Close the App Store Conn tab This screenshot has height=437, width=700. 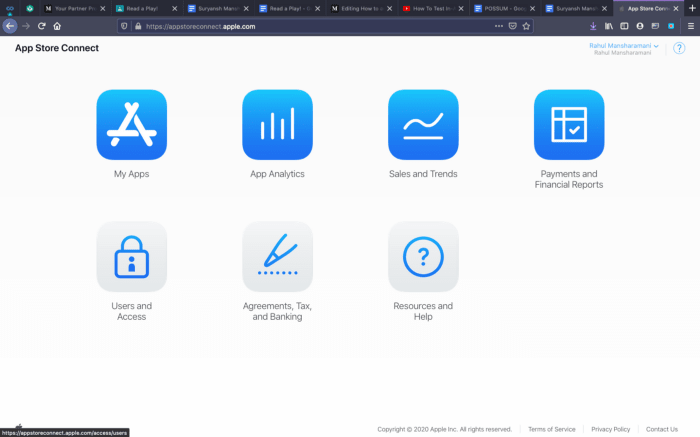point(676,8)
